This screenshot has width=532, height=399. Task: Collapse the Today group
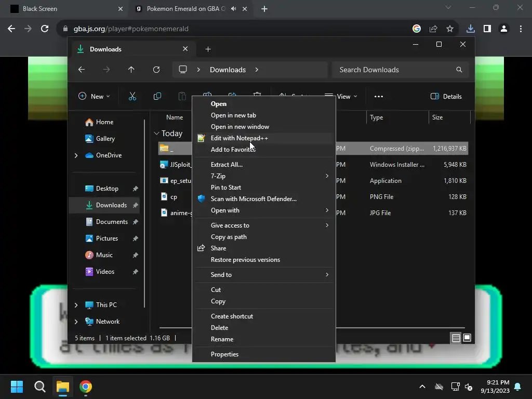[x=156, y=134]
